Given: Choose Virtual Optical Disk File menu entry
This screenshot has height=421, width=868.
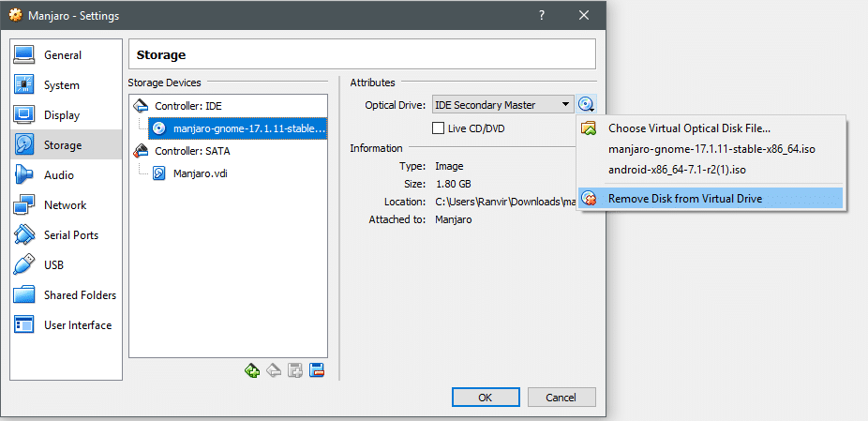Looking at the screenshot, I should tap(711, 128).
